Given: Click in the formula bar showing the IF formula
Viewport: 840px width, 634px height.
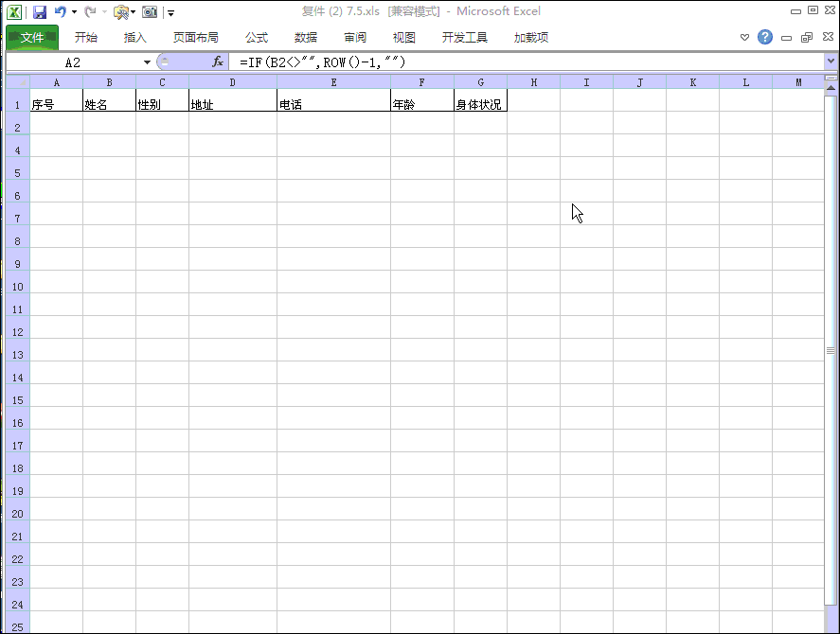Looking at the screenshot, I should click(x=527, y=62).
